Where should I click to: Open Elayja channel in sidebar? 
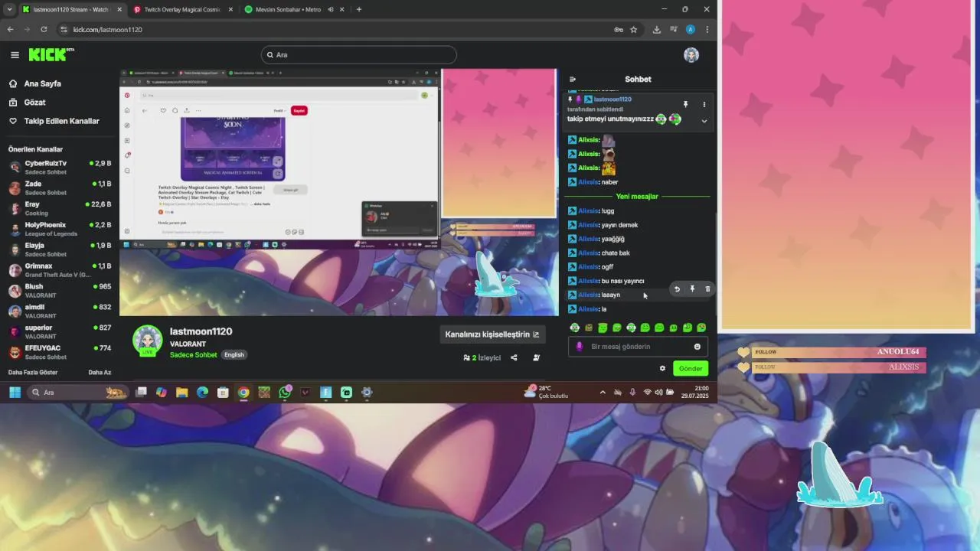point(60,249)
